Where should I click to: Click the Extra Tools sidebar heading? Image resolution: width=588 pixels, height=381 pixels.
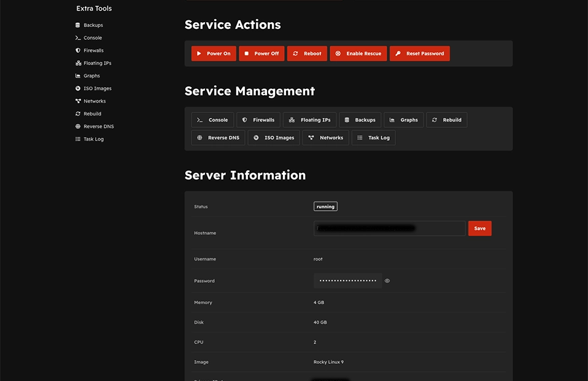[94, 9]
